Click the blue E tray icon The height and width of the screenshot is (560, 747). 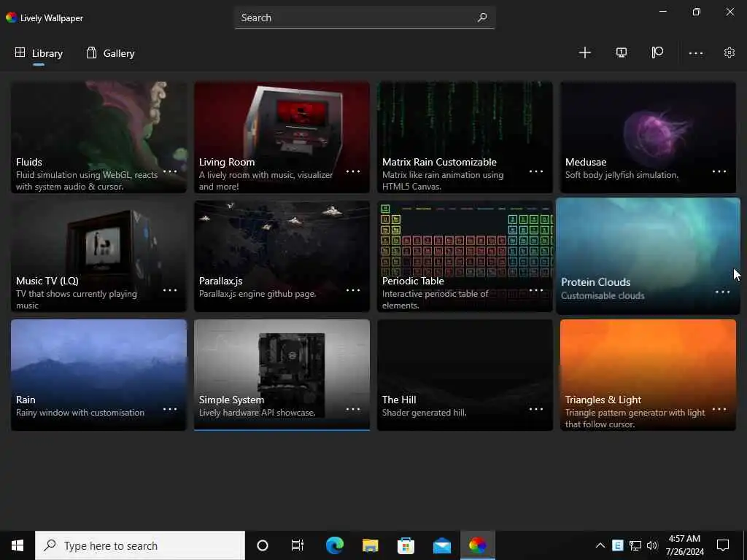pyautogui.click(x=617, y=545)
